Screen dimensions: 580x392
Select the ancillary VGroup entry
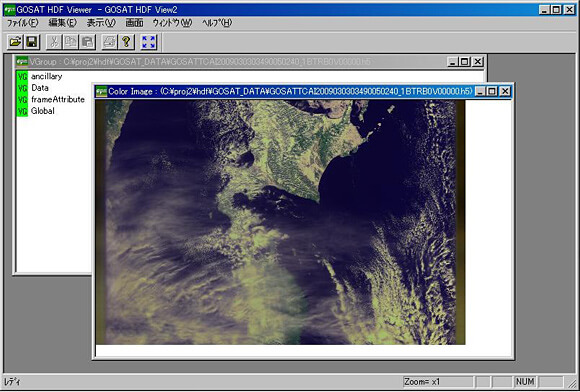(x=47, y=76)
